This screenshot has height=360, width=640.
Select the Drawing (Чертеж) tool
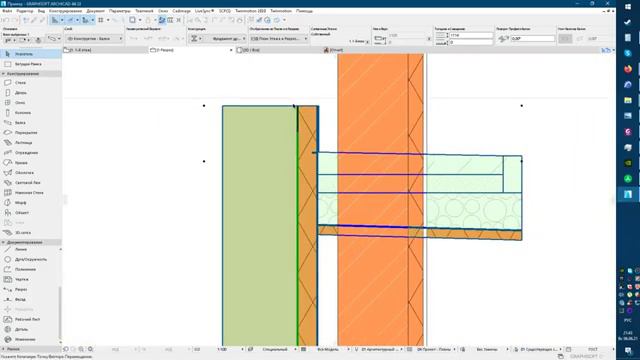(29, 279)
